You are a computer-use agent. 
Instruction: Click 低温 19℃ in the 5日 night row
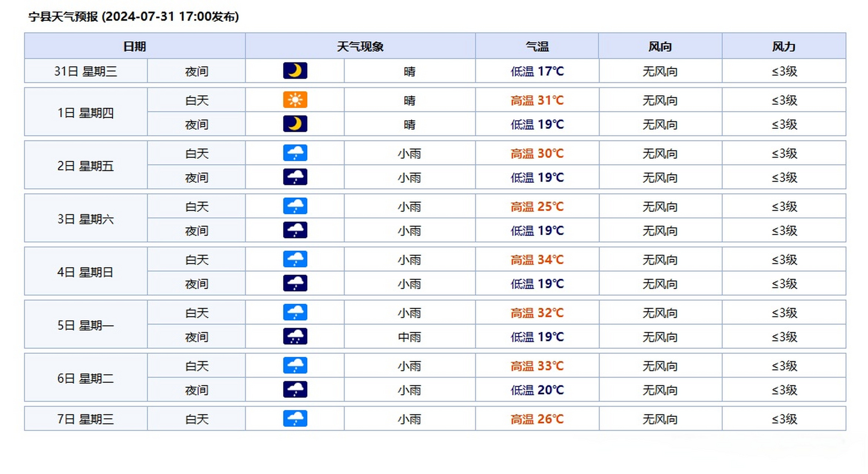click(x=537, y=337)
